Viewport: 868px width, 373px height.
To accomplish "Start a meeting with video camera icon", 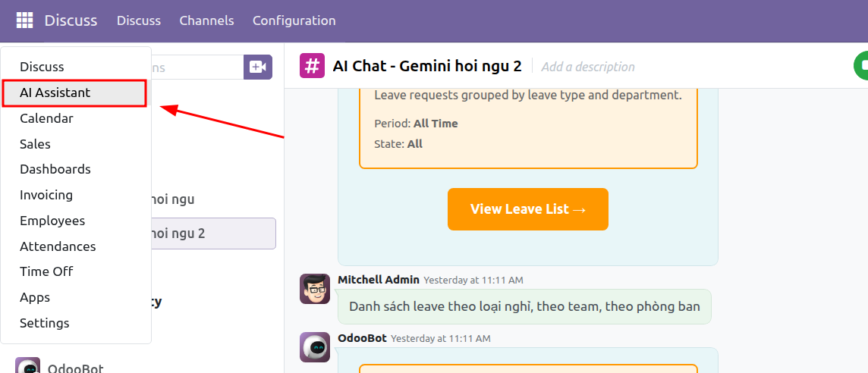I will [x=258, y=67].
